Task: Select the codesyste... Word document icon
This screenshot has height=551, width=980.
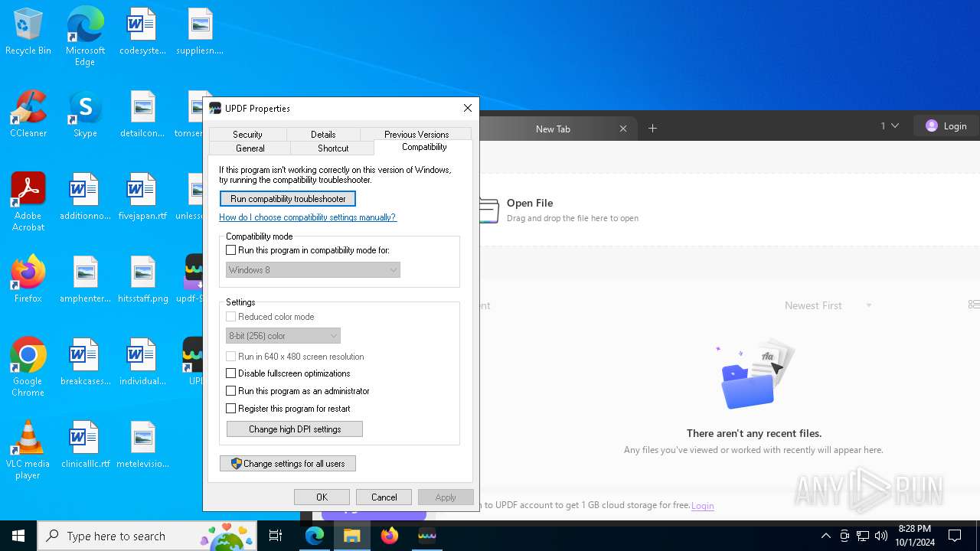Action: (142, 33)
